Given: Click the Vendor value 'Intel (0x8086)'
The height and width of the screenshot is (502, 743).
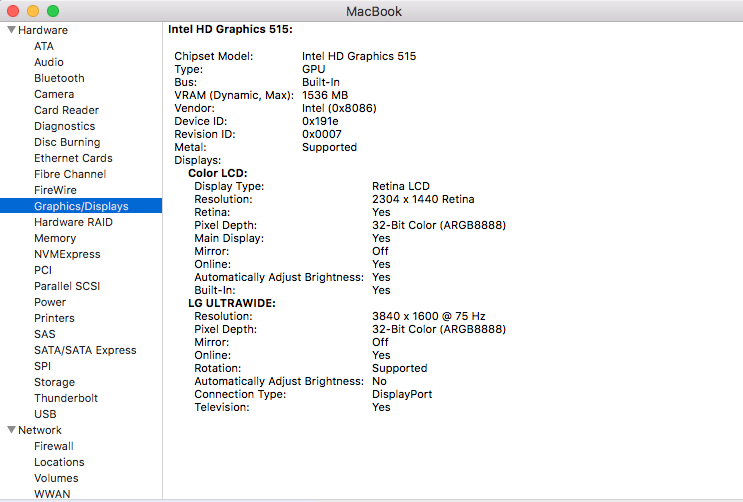Looking at the screenshot, I should [x=339, y=109].
